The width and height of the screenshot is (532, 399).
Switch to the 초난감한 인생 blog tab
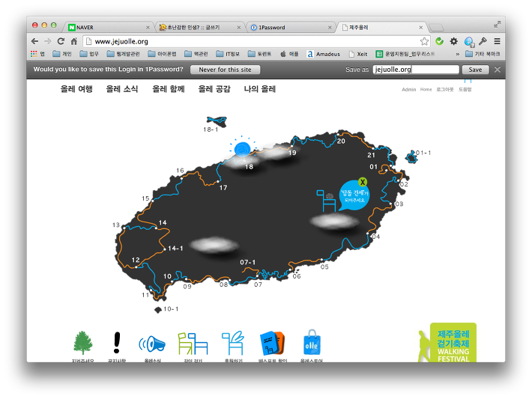pyautogui.click(x=199, y=27)
